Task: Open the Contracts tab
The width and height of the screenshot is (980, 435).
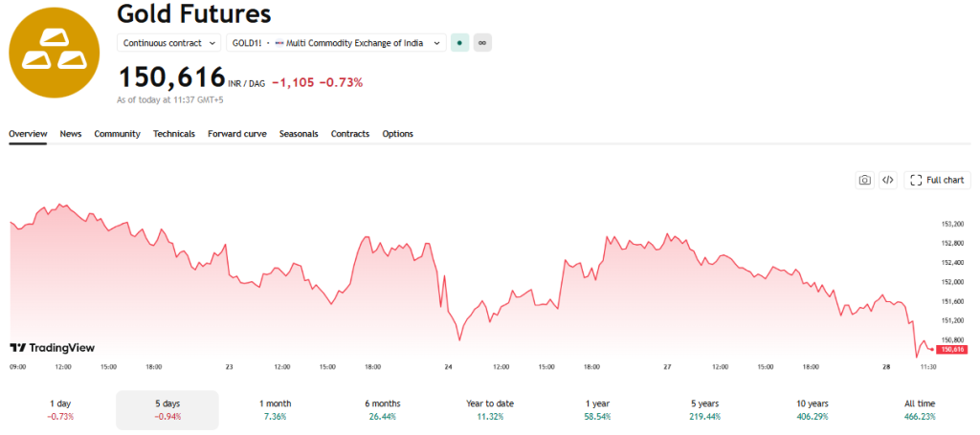Action: pyautogui.click(x=350, y=134)
